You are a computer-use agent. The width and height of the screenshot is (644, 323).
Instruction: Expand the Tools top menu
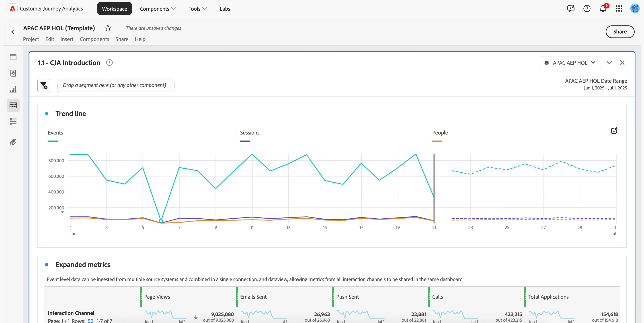(x=197, y=9)
